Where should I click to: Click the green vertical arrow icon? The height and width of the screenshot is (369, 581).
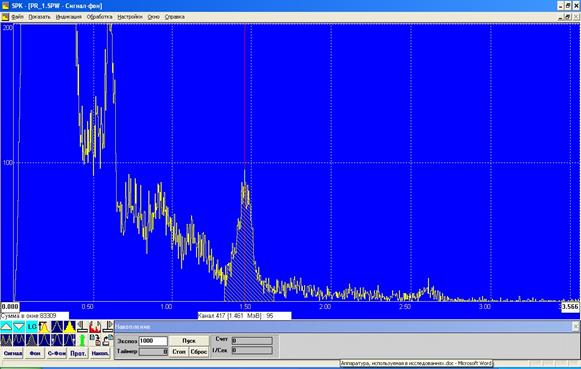tap(82, 340)
